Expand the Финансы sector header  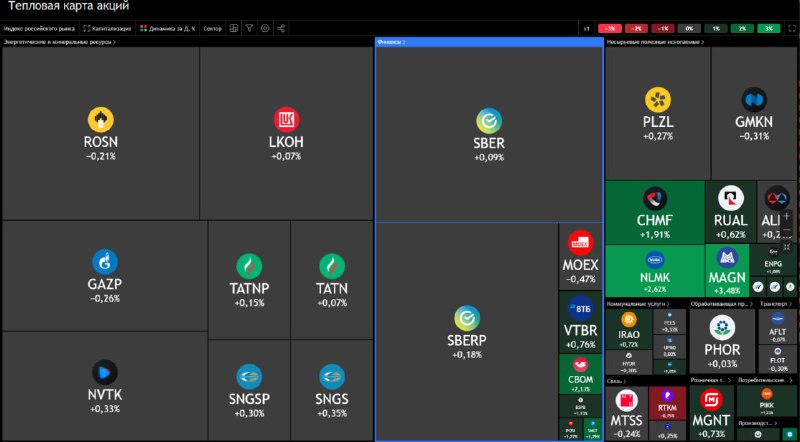pos(391,42)
